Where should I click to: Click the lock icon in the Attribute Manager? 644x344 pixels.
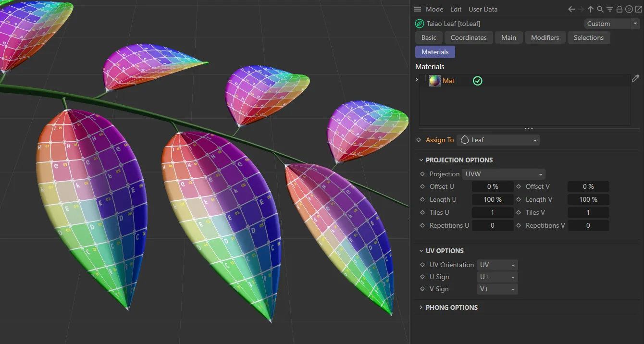point(619,9)
